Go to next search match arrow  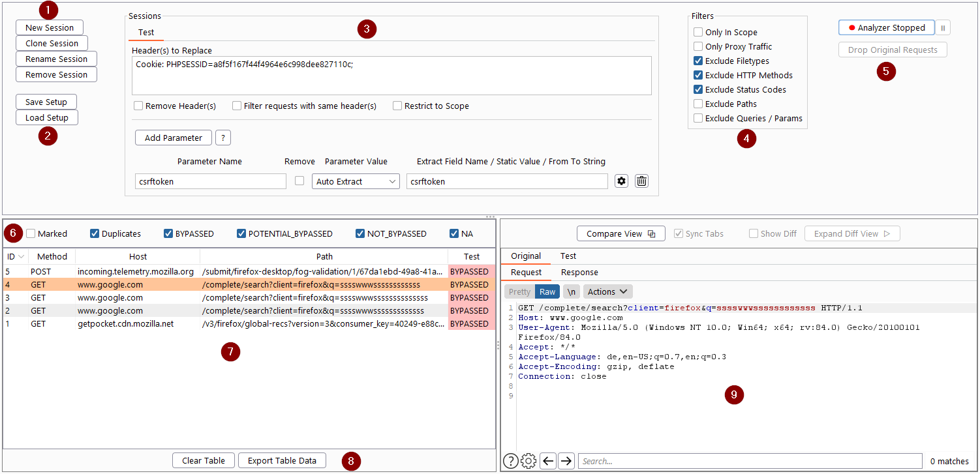coord(566,461)
